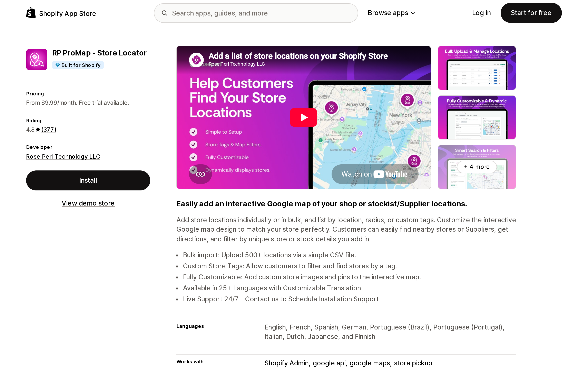Click the rating star icon
Viewport: 588px width, 367px height.
point(38,130)
